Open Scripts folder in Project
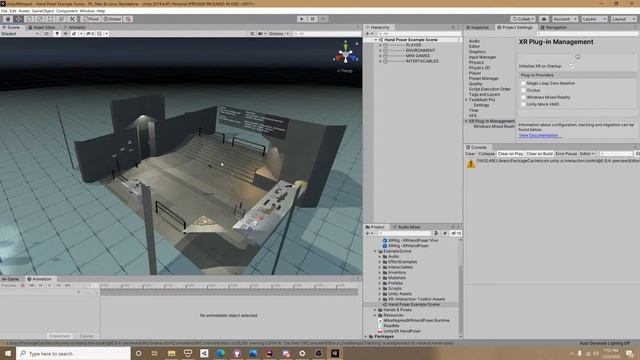This screenshot has height=360, width=640. [x=394, y=289]
